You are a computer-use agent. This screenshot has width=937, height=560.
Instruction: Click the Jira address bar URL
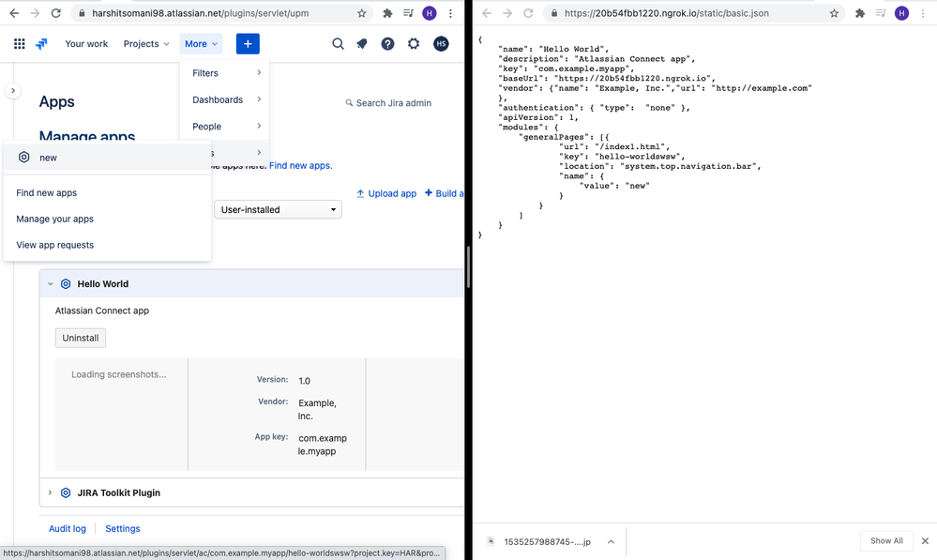coord(200,13)
